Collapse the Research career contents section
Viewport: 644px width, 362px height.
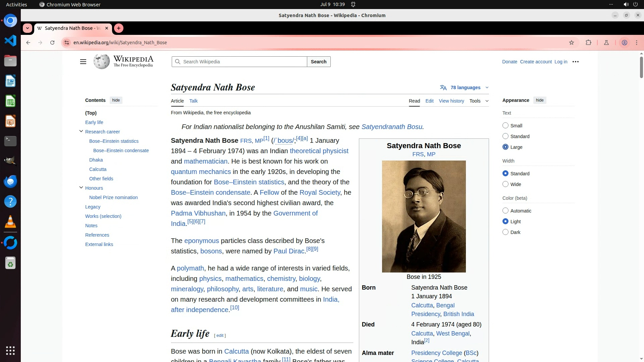[81, 131]
